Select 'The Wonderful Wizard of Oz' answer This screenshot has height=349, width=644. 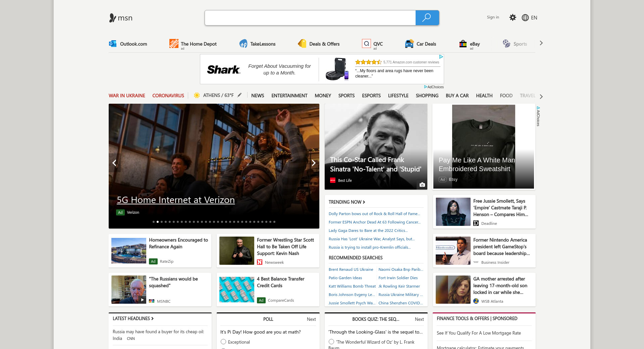click(x=331, y=342)
